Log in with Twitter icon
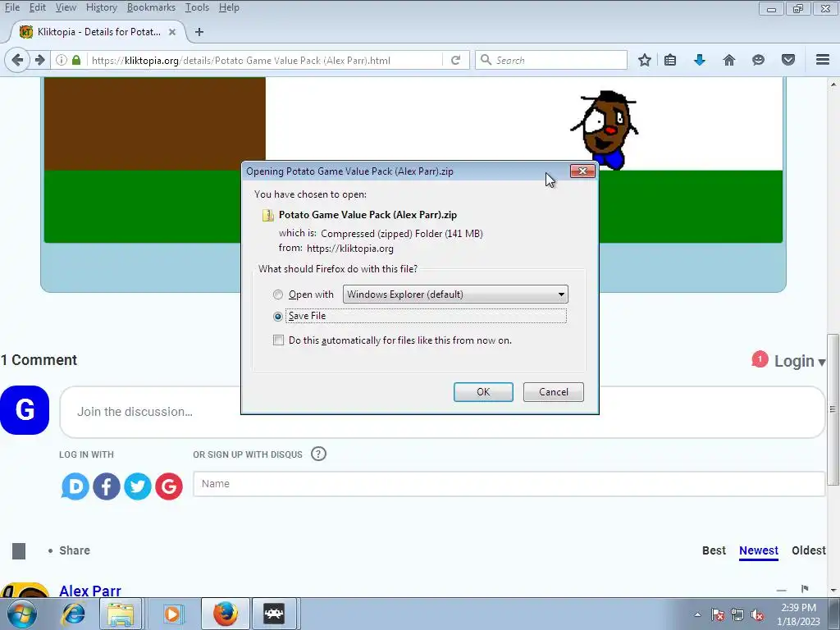Image resolution: width=840 pixels, height=630 pixels. tap(138, 486)
